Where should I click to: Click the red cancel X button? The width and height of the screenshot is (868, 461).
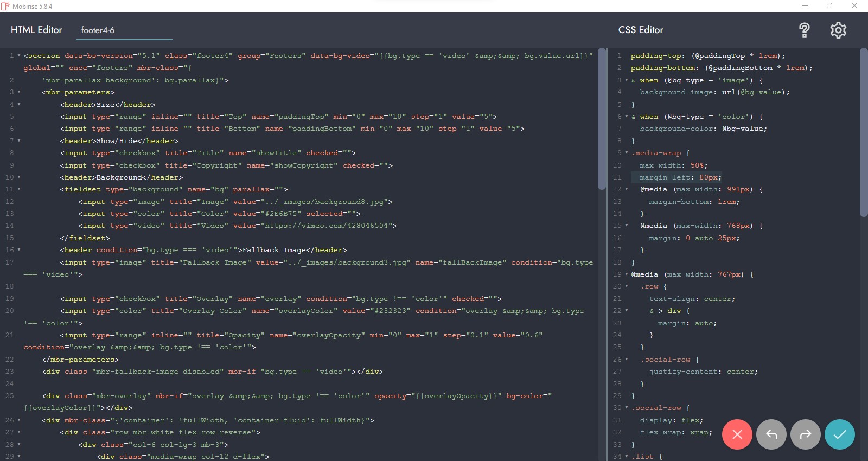pos(737,434)
